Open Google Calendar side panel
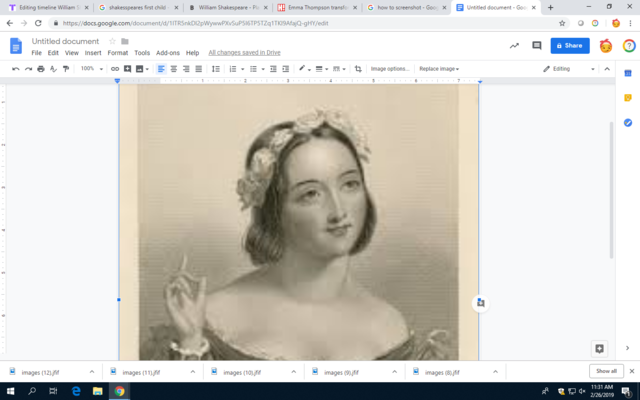Image resolution: width=640 pixels, height=400 pixels. click(628, 73)
